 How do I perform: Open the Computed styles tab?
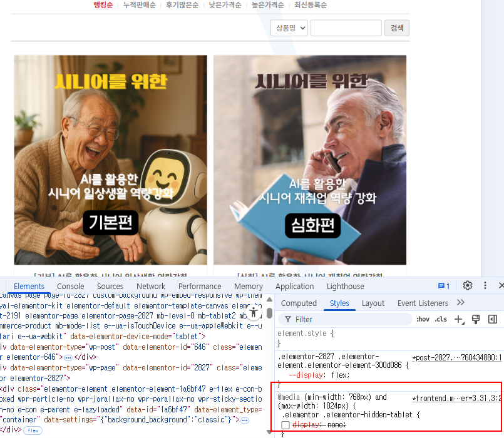pos(299,303)
